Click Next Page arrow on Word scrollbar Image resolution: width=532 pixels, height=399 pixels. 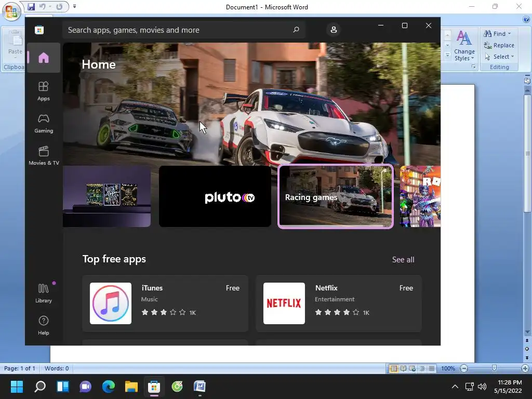pos(527,357)
